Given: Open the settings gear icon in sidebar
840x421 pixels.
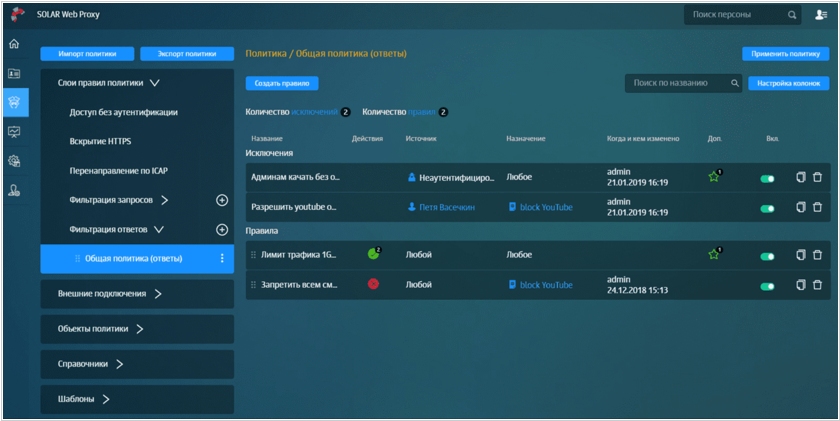Looking at the screenshot, I should (14, 161).
